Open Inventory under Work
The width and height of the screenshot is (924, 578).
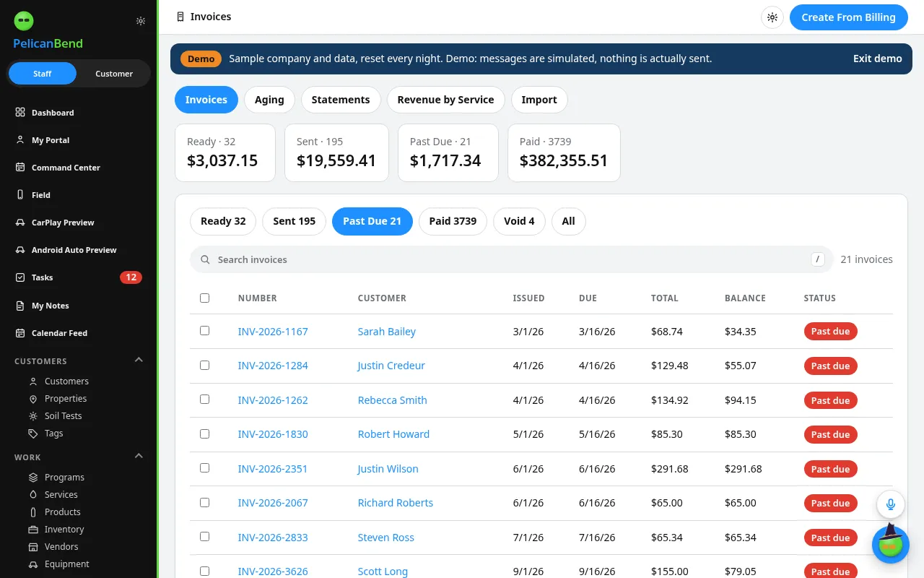click(64, 530)
